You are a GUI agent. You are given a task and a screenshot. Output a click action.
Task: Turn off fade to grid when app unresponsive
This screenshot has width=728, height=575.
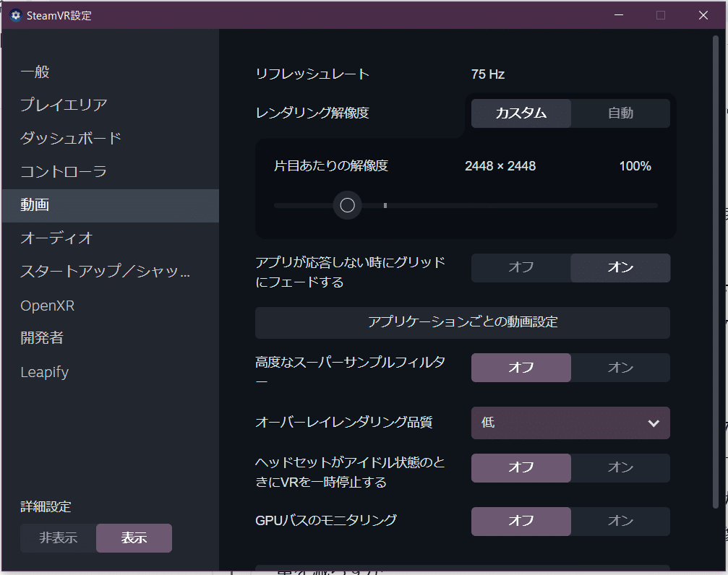[x=521, y=268]
